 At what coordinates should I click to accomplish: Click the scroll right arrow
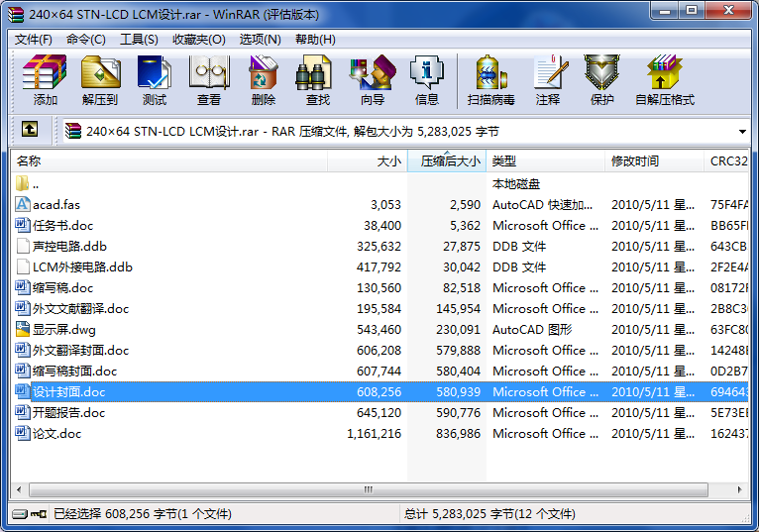coord(739,489)
